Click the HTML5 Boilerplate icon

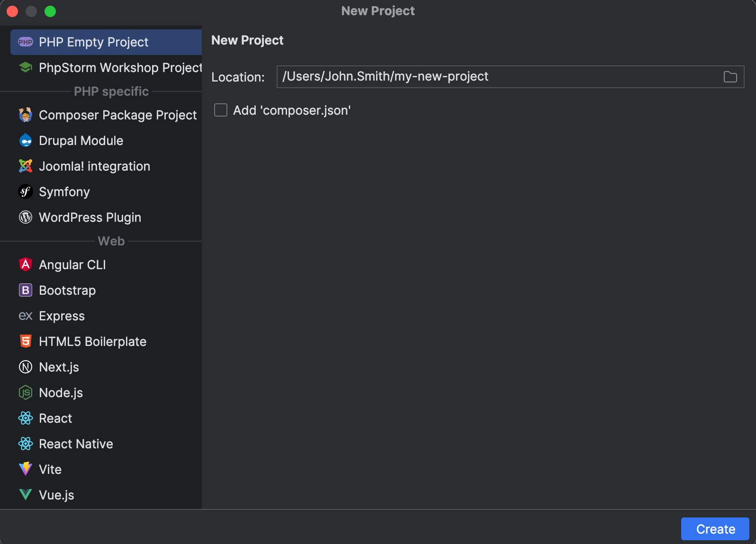(x=25, y=341)
